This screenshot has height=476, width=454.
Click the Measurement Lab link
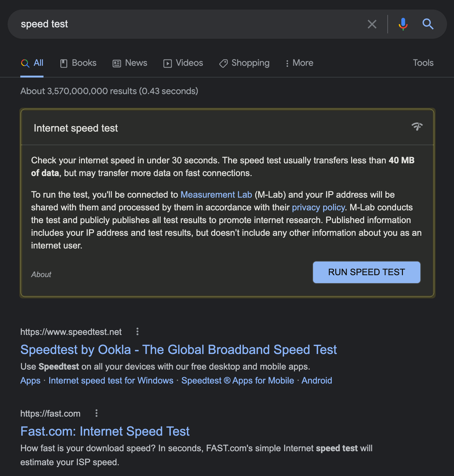coord(216,194)
